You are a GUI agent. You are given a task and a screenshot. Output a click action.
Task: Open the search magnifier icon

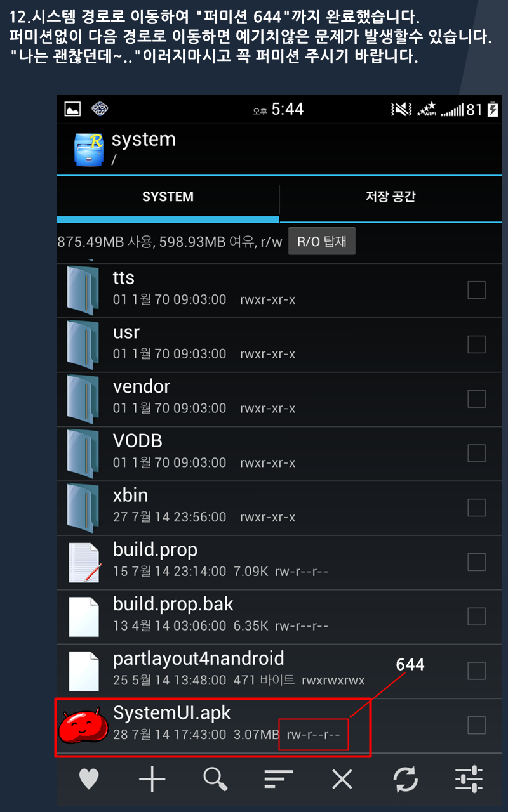pyautogui.click(x=216, y=778)
